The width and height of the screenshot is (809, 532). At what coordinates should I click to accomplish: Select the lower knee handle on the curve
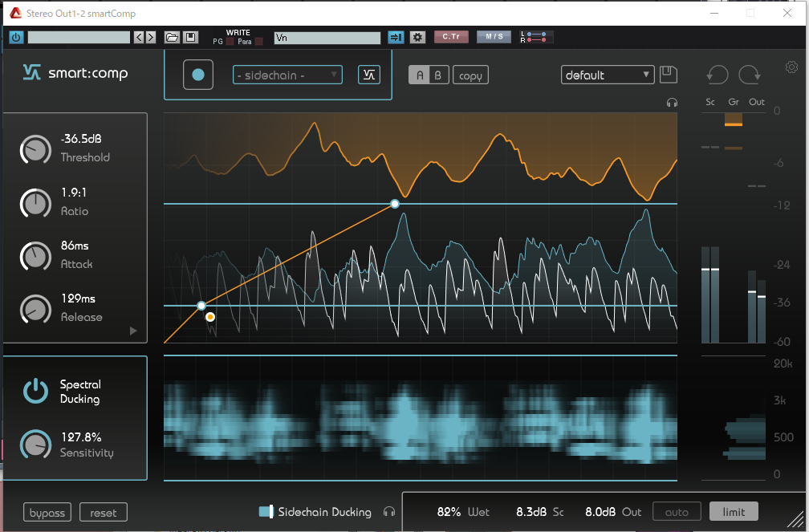tap(201, 306)
